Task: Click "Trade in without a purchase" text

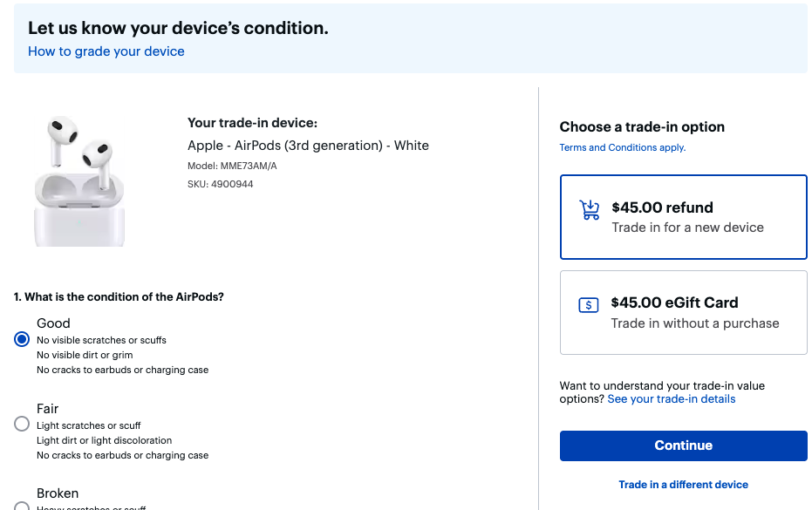Action: pos(694,323)
